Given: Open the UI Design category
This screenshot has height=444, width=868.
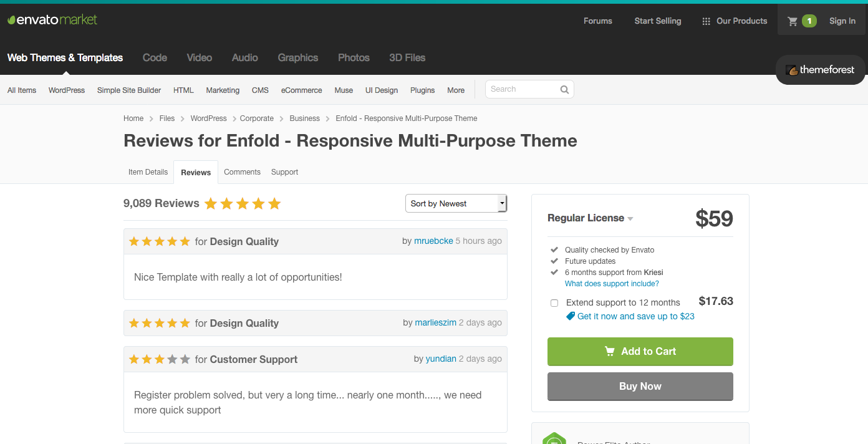Looking at the screenshot, I should point(382,90).
